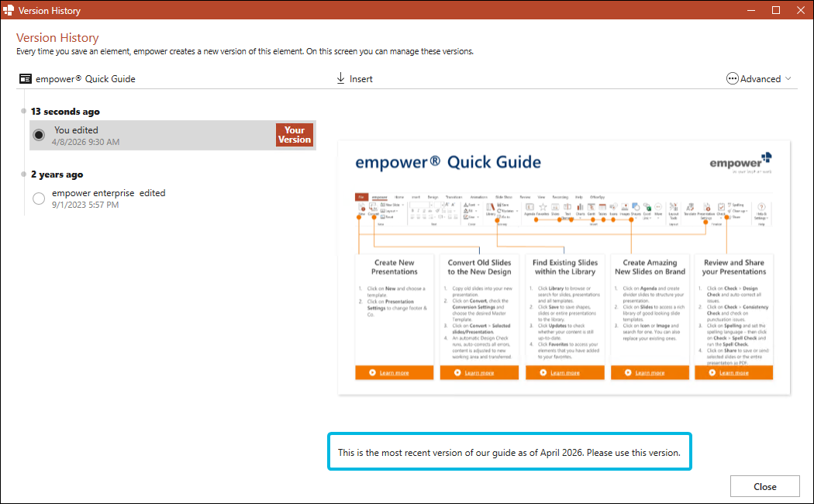Click the version comment text about April 2026

point(509,453)
